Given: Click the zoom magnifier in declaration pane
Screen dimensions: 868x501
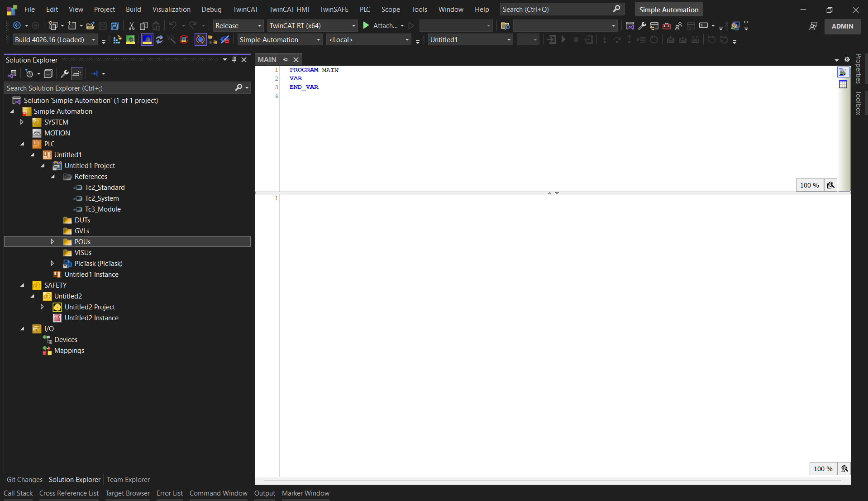Looking at the screenshot, I should [x=830, y=185].
